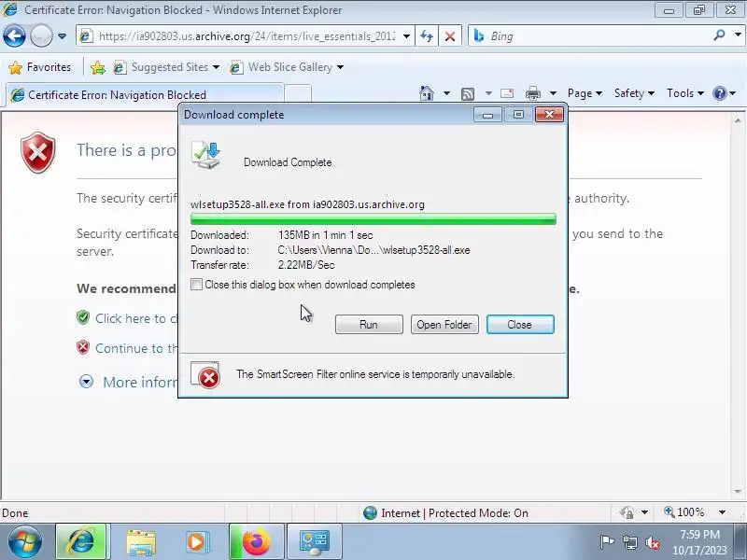The width and height of the screenshot is (747, 560).
Task: Click the Run button in download dialog
Action: [x=369, y=324]
